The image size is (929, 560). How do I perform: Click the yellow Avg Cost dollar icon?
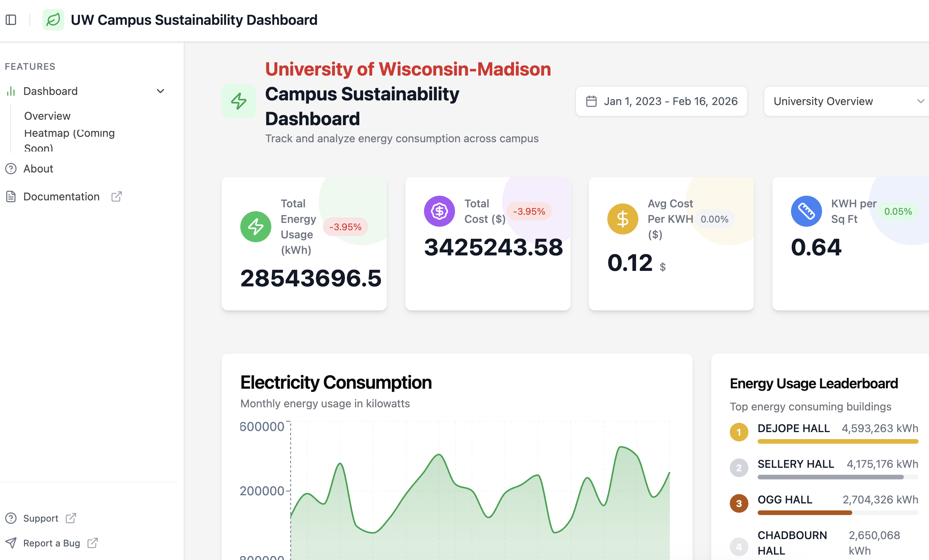(622, 219)
